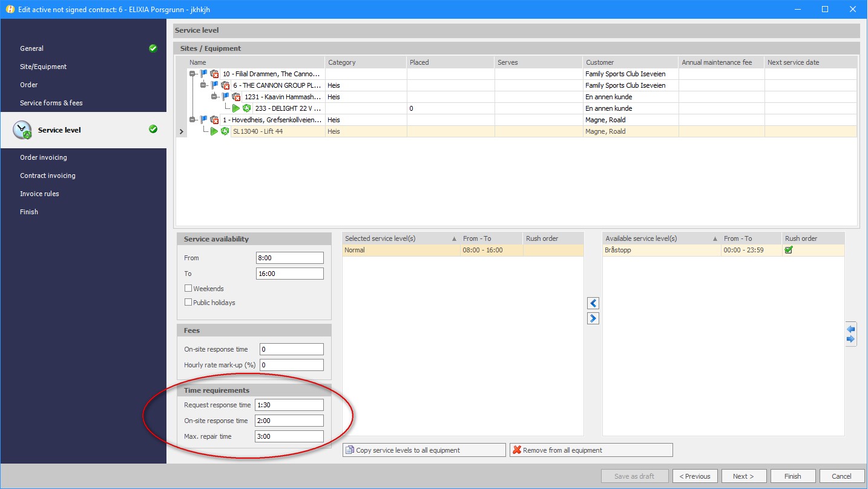Click Remove from all equipment button
The image size is (868, 489).
[x=591, y=450]
